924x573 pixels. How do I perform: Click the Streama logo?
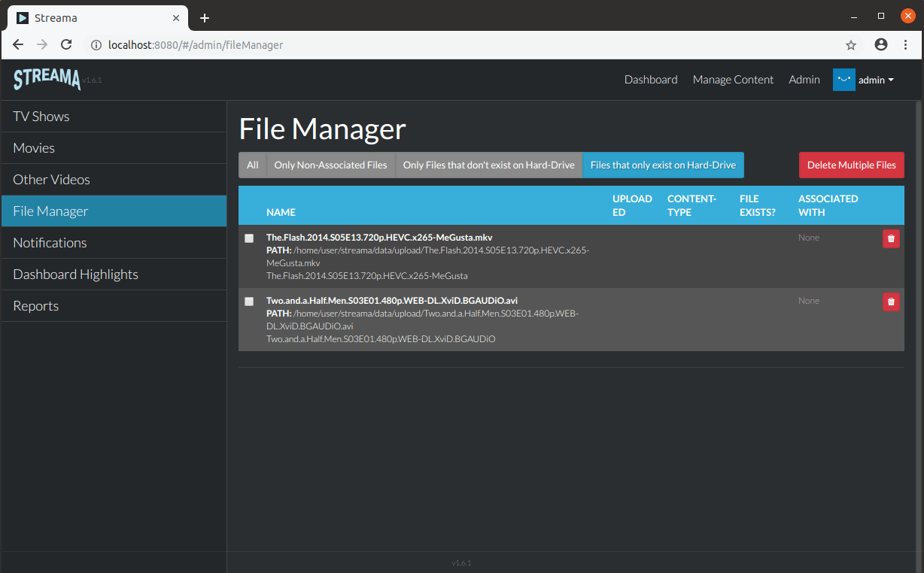pos(46,77)
